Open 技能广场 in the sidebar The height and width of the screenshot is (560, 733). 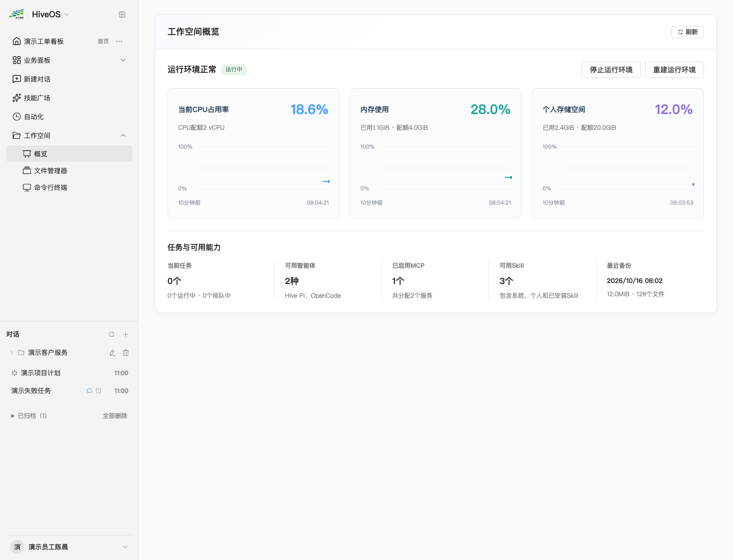[37, 98]
